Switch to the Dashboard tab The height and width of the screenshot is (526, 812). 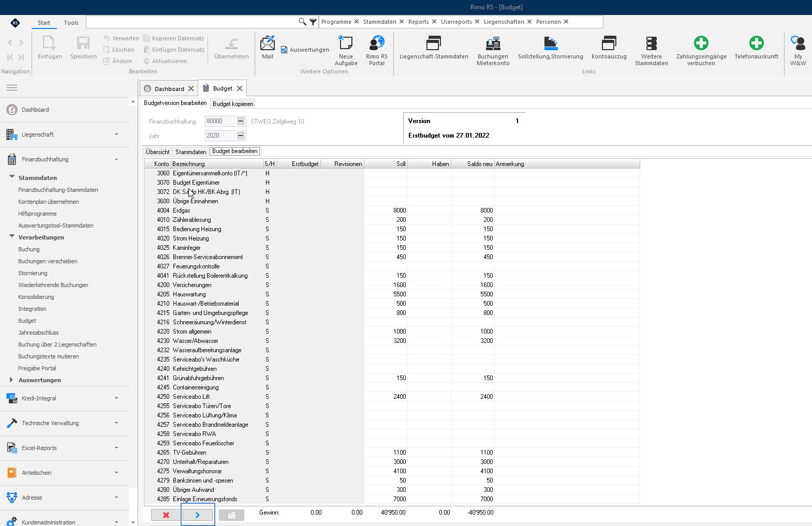pos(169,88)
